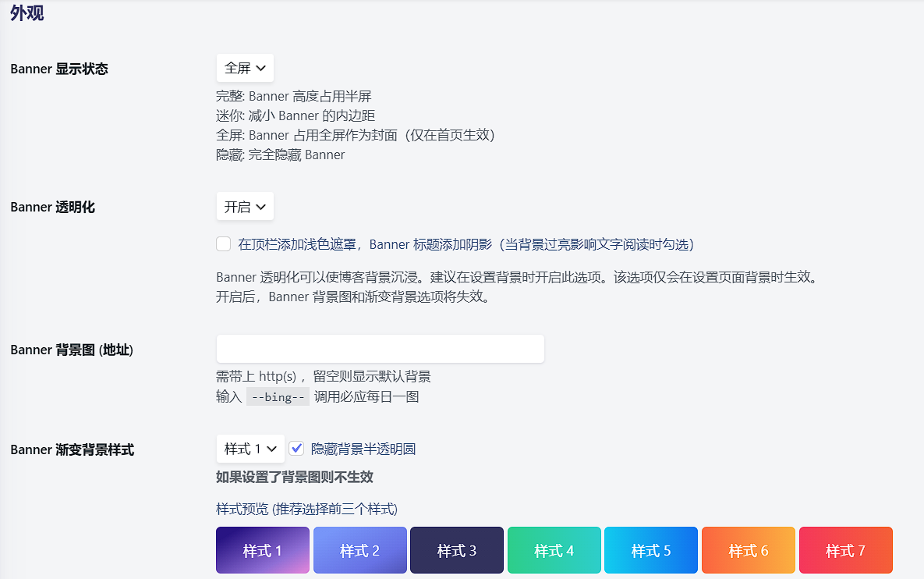Click the Banner 透明化 label

53,207
